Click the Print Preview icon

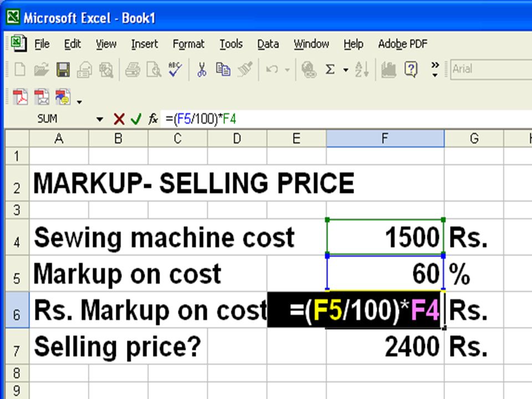click(154, 70)
